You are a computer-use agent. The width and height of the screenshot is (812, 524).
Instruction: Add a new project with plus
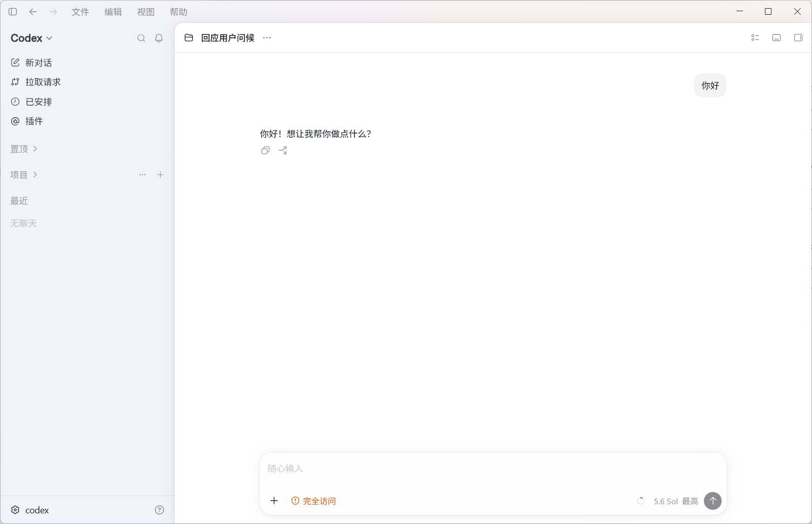(160, 175)
